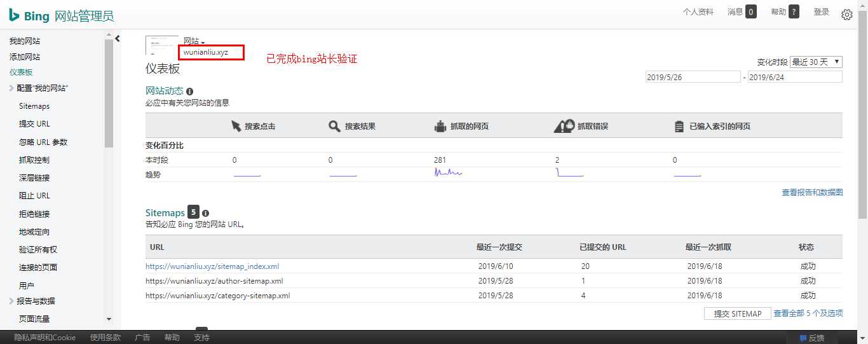Screen dimensions: 868x344
Task: Click the 抓取错误 trend sparkline
Action: pos(569,172)
